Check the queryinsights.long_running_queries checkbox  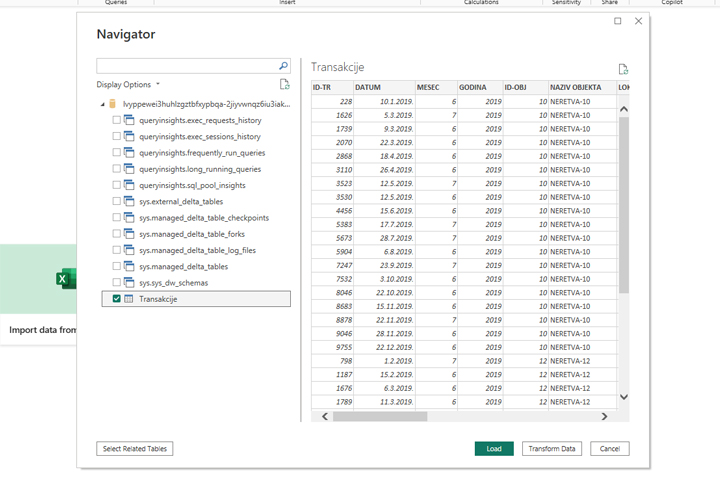click(117, 169)
